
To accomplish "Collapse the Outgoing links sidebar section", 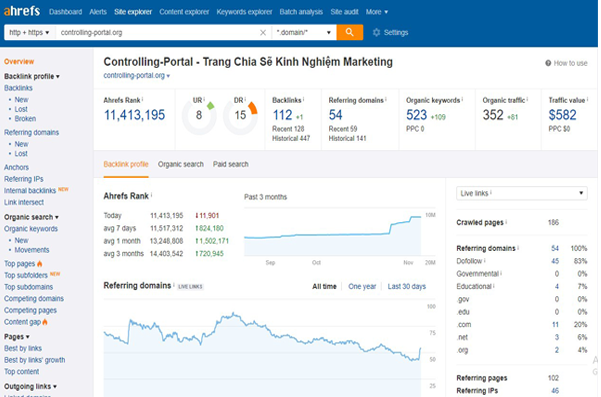I will [x=30, y=386].
